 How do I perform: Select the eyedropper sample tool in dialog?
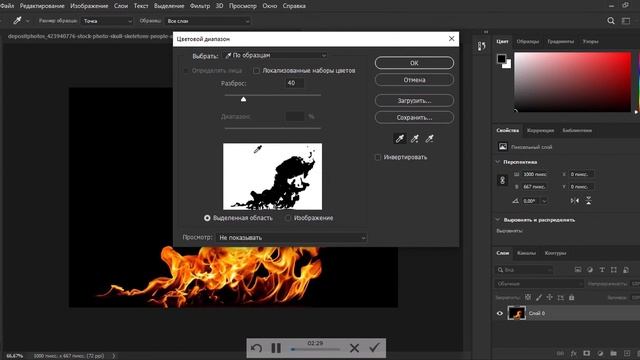coord(400,139)
